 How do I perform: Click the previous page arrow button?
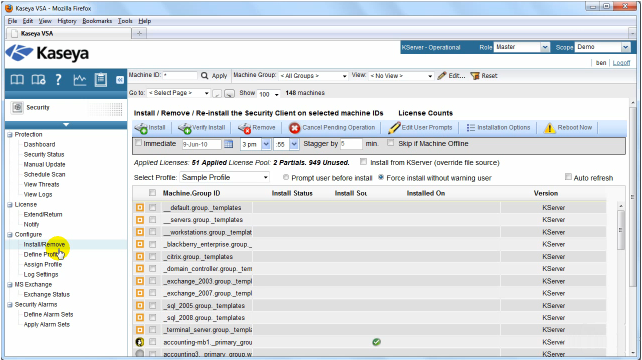[x=217, y=94]
